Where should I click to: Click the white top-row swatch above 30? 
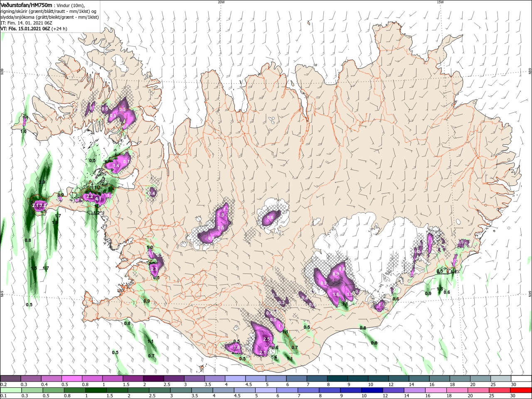522,379
